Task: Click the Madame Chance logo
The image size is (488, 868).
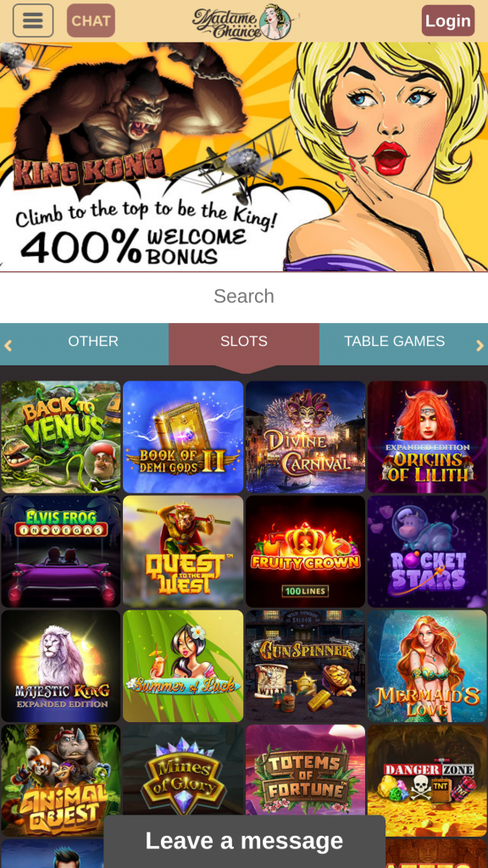Action: click(x=243, y=22)
